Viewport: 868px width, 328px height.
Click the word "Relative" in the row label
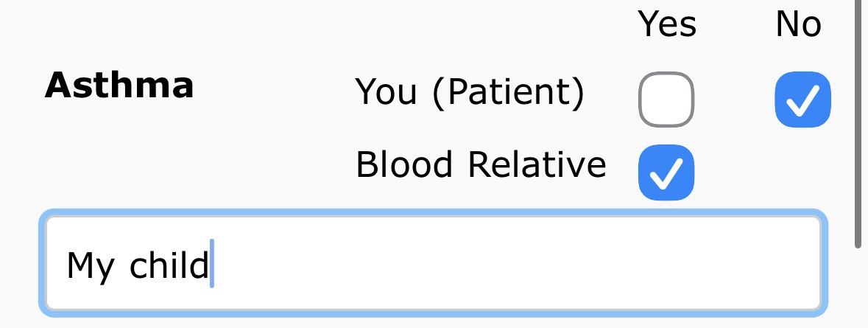point(537,164)
